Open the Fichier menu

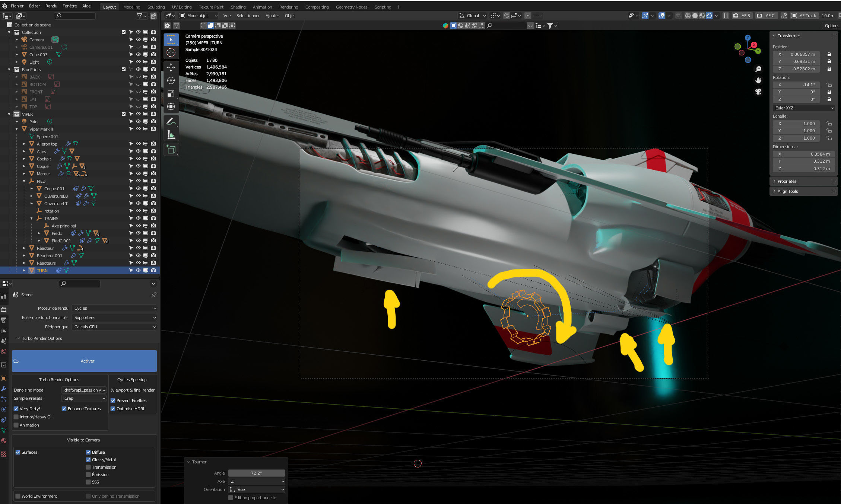17,6
